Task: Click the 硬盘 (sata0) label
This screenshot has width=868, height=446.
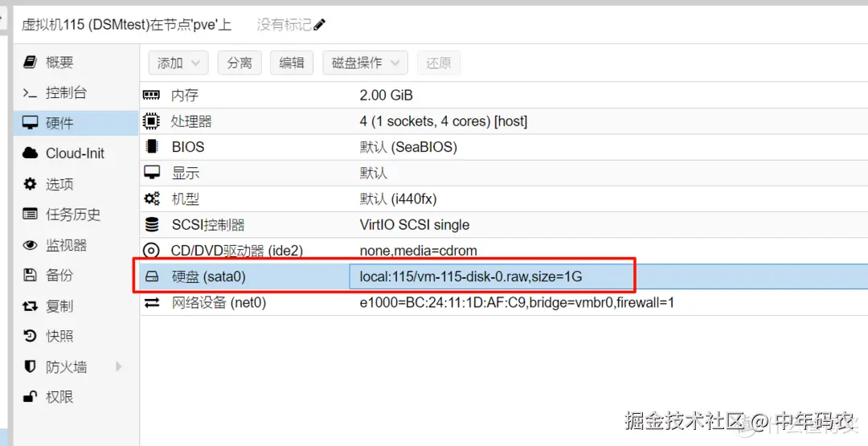Action: pyautogui.click(x=209, y=276)
